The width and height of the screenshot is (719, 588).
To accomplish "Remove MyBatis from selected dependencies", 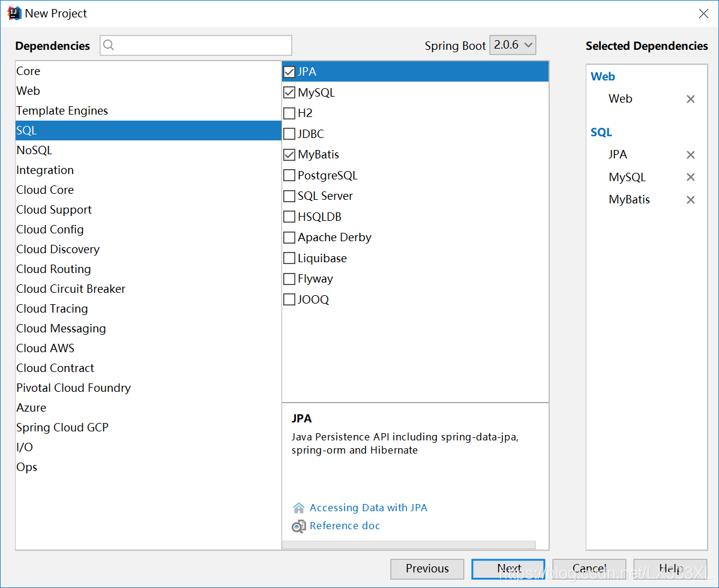I will (x=690, y=200).
